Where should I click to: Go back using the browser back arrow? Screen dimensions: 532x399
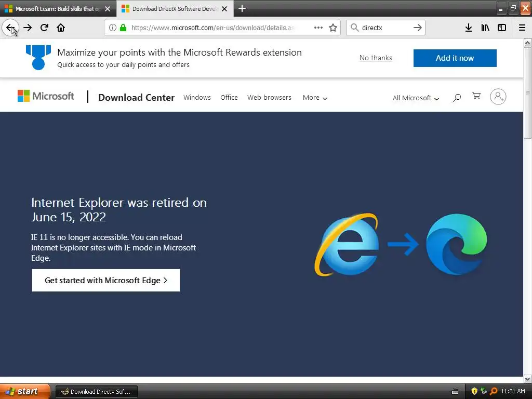tap(10, 28)
